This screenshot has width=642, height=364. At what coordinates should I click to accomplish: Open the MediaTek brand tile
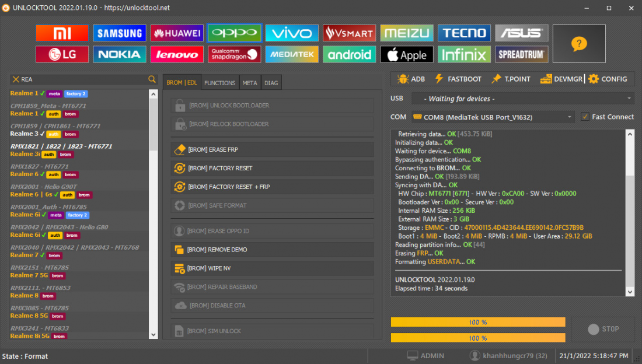point(292,54)
